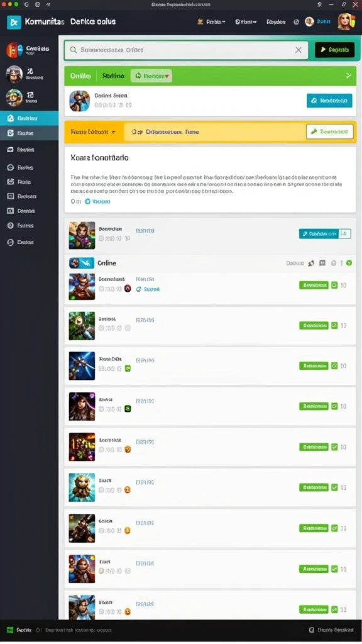The width and height of the screenshot is (362, 644).
Task: Click the dark green play button beside the search box
Action: pos(334,50)
